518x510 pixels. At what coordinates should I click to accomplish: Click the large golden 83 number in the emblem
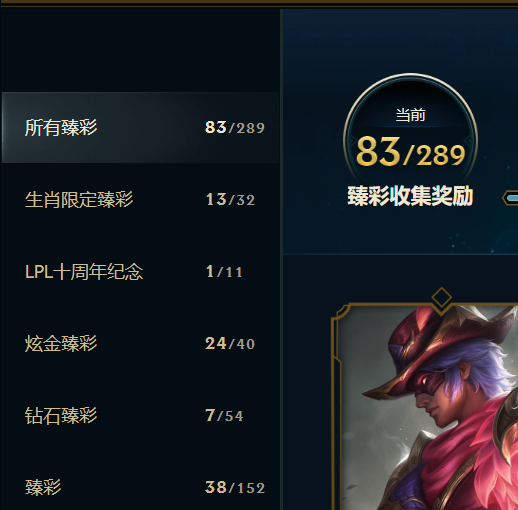378,152
